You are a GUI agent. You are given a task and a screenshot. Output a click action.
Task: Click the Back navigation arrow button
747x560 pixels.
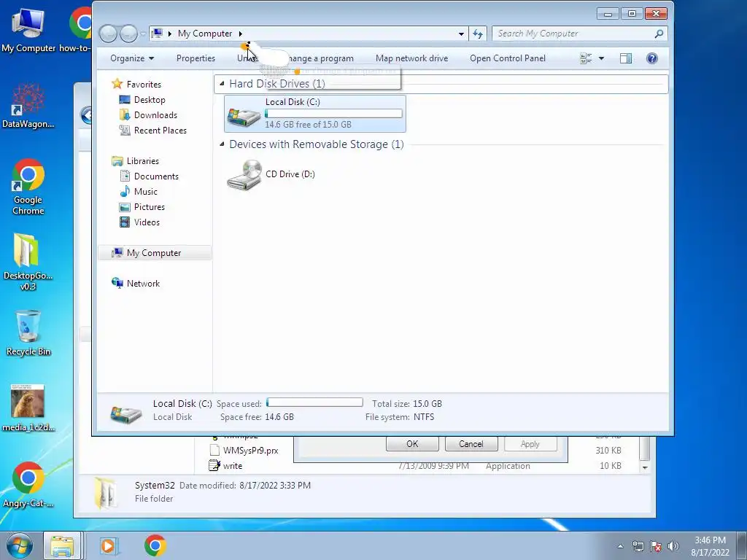pos(108,34)
